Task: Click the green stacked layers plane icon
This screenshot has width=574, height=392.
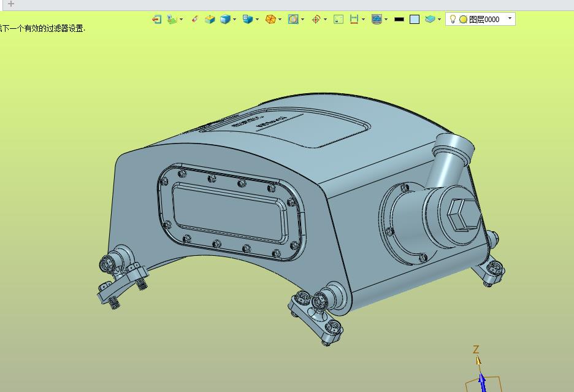Action: pos(172,20)
